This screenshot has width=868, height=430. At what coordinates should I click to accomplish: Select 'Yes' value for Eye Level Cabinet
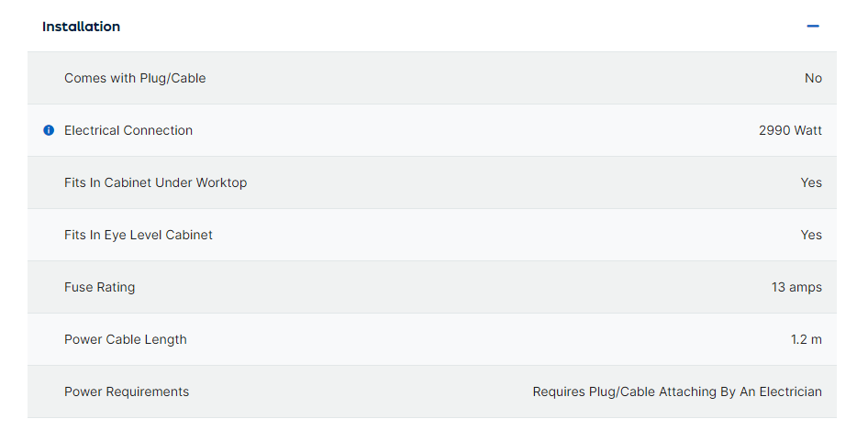pos(811,235)
